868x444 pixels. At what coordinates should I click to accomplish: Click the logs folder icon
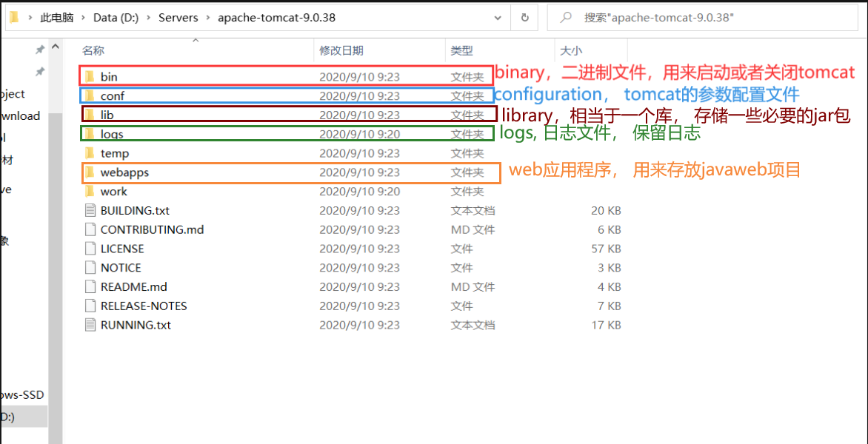tap(90, 134)
